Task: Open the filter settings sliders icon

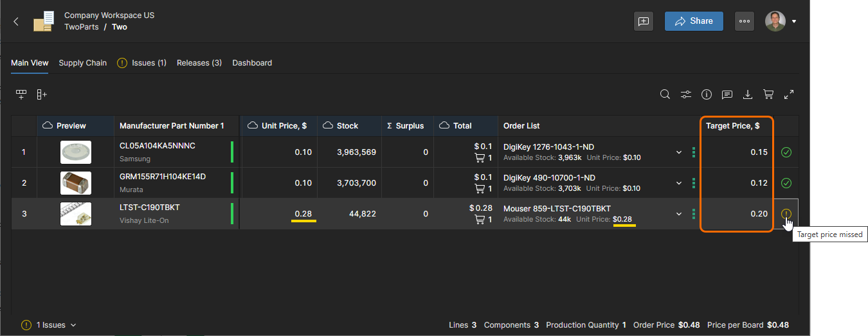Action: pyautogui.click(x=686, y=94)
